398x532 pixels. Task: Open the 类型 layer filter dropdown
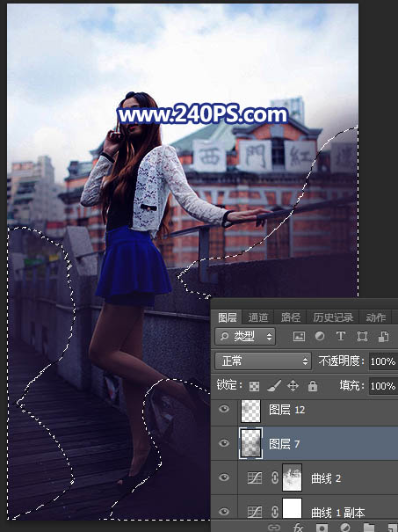click(x=245, y=336)
